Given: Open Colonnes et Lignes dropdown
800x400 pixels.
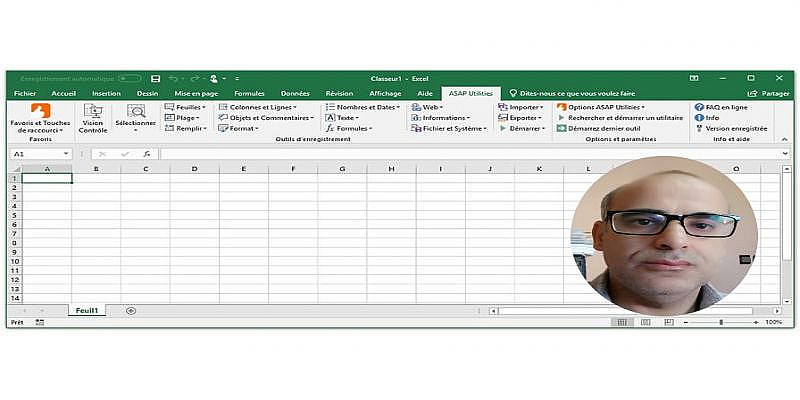Looking at the screenshot, I should [257, 107].
